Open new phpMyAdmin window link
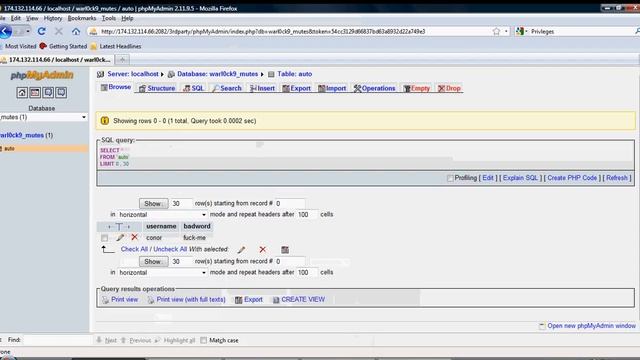640x360 pixels. (591, 326)
